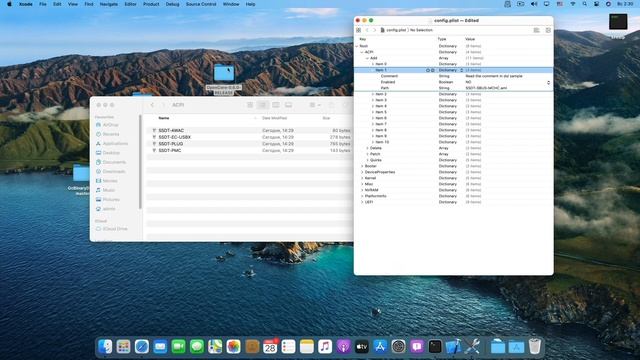The height and width of the screenshot is (360, 640).
Task: Open App Store from the Dock
Action: (380, 347)
